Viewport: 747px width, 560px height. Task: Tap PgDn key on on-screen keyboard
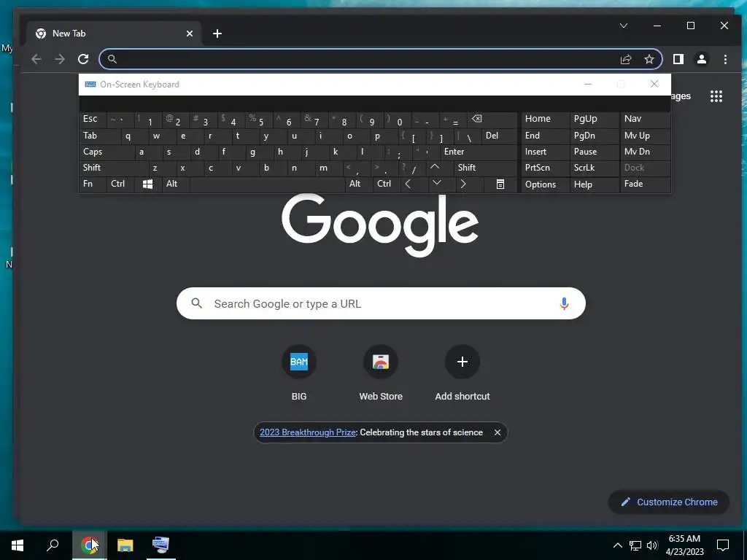pos(594,136)
